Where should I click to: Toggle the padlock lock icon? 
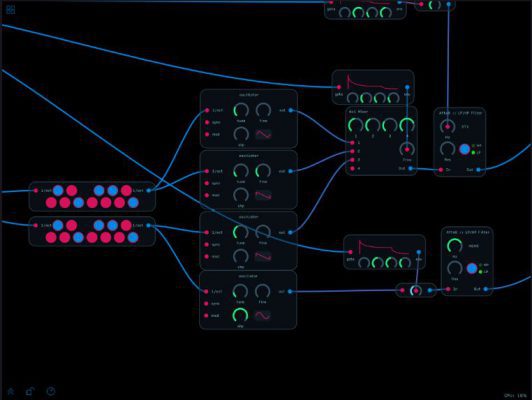(x=30, y=391)
